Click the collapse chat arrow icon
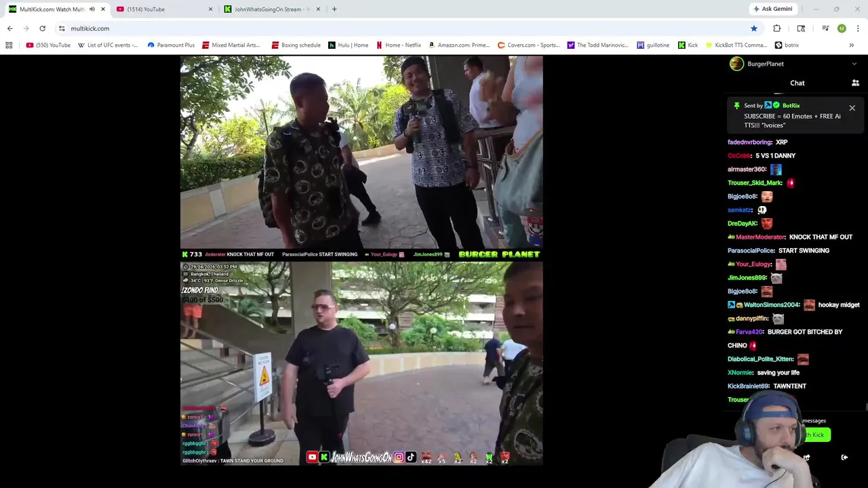The height and width of the screenshot is (488, 868). pyautogui.click(x=844, y=457)
